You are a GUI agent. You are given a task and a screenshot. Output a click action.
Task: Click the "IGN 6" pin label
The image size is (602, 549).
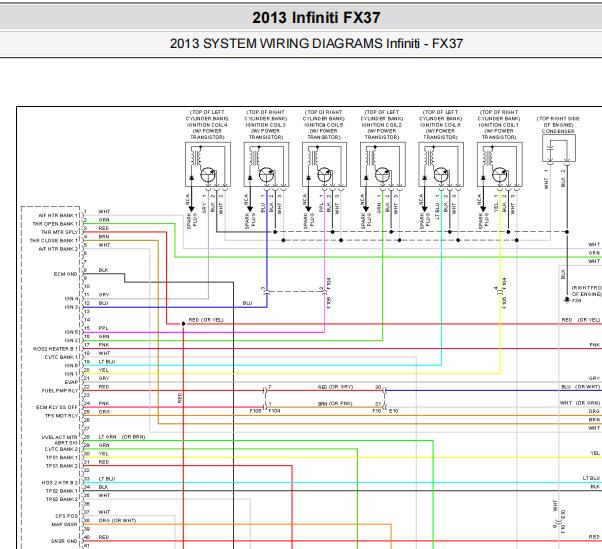pos(71,365)
